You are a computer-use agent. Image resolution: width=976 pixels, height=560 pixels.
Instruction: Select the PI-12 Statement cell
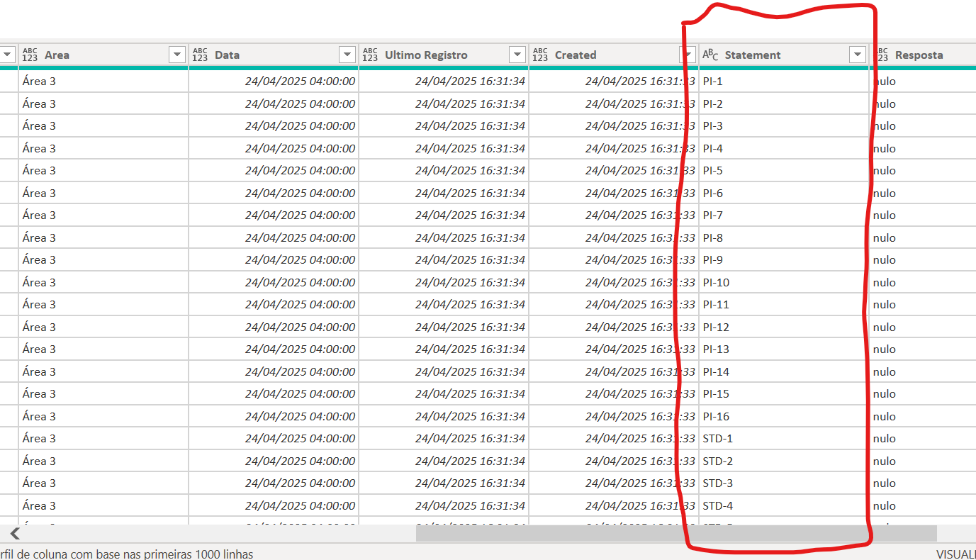(784, 327)
